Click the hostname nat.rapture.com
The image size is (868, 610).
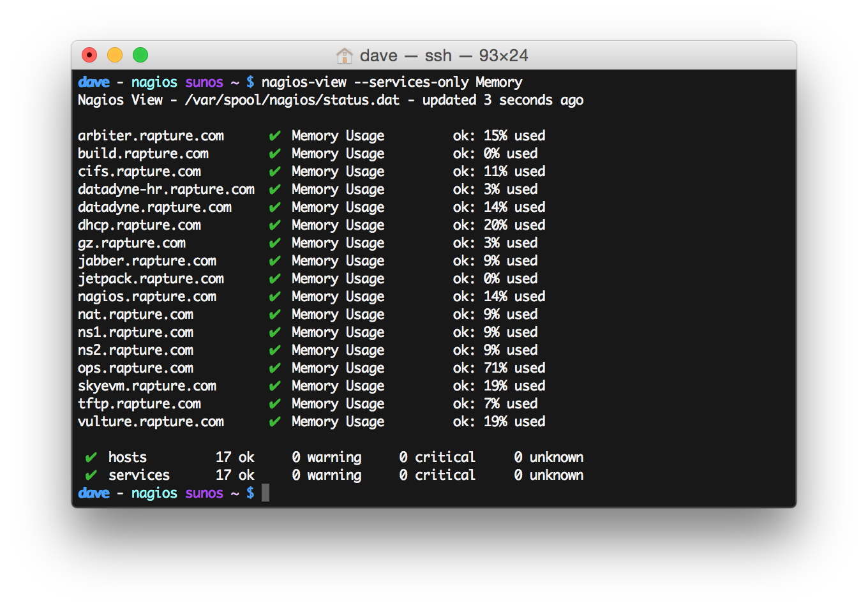click(135, 315)
